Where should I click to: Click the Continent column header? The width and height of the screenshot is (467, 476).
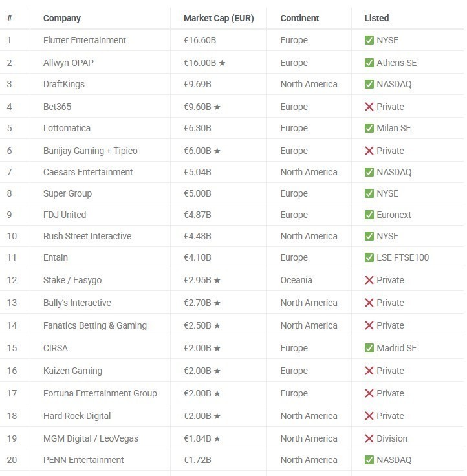tap(301, 18)
